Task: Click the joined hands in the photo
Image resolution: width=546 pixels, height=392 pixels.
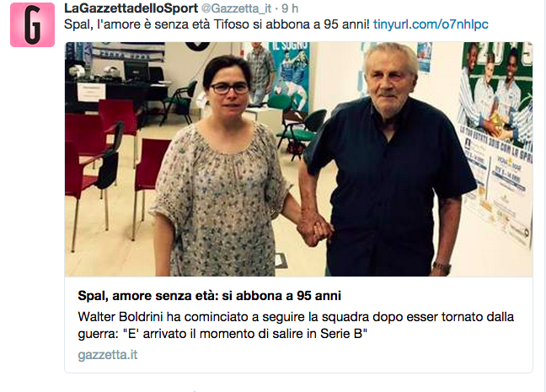Action: (x=315, y=230)
